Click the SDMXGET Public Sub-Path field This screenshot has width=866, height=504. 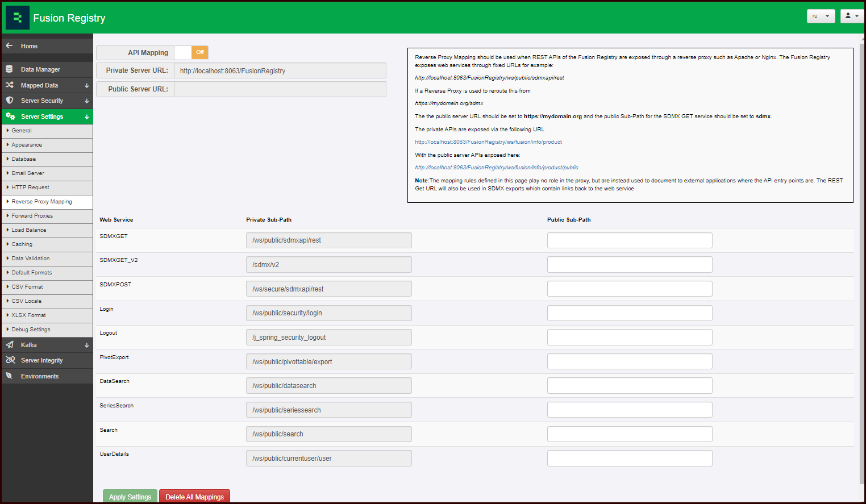pos(629,240)
